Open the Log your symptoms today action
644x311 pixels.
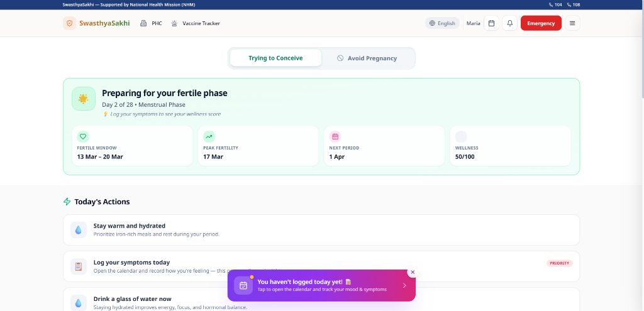(x=321, y=266)
